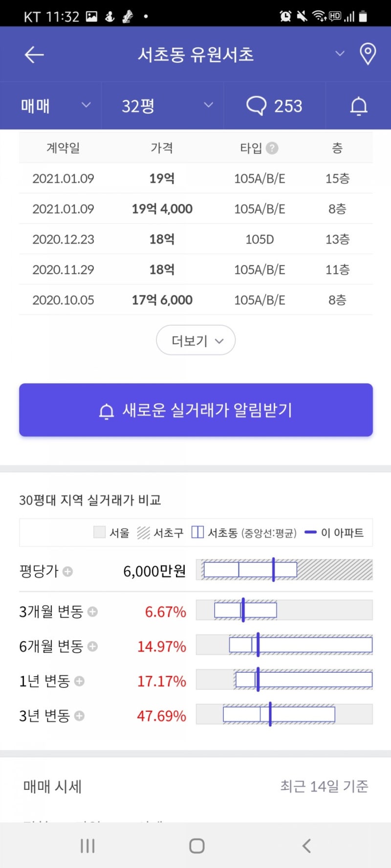Tap plus info icon next to 평당가
This screenshot has height=868, width=391.
[x=68, y=571]
